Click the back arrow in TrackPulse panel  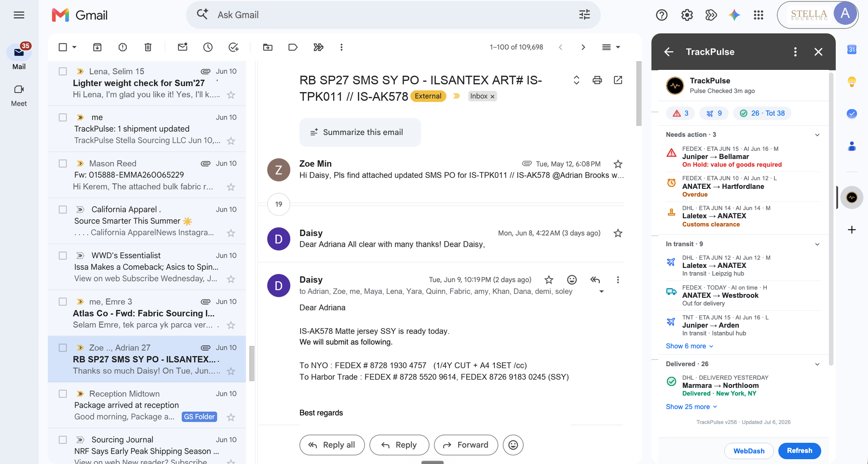click(x=669, y=52)
